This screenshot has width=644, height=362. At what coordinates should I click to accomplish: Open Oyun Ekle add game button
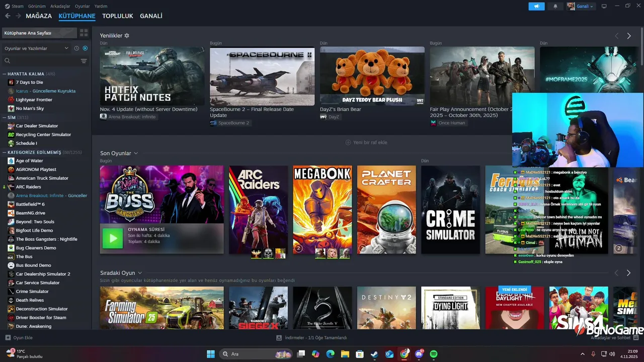click(19, 338)
